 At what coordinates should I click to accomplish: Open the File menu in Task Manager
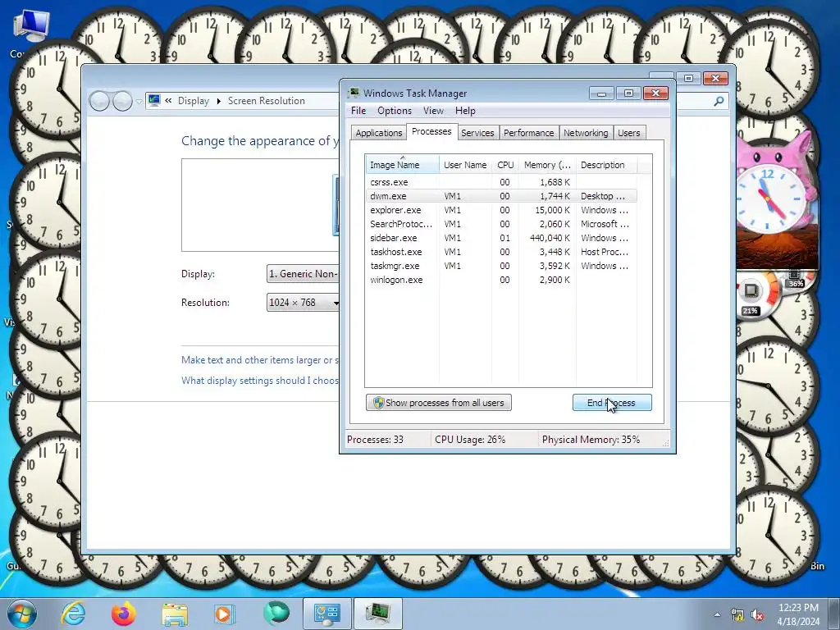358,111
